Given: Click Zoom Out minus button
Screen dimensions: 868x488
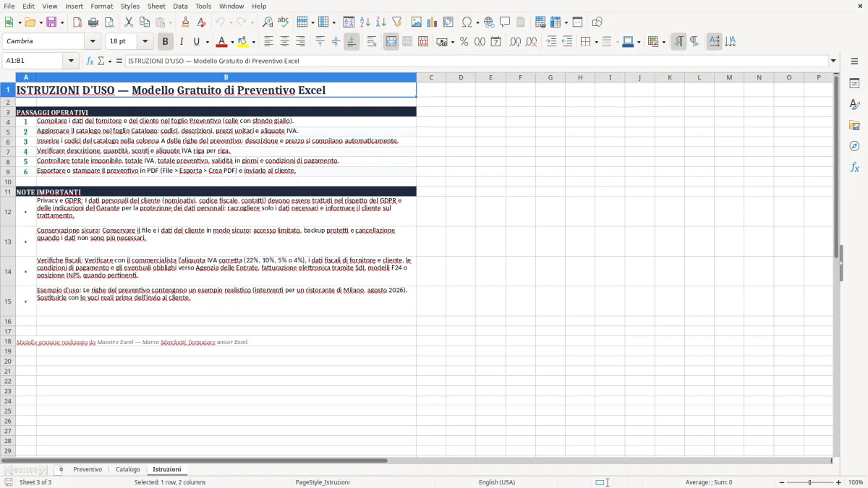Looking at the screenshot, I should click(x=782, y=482).
